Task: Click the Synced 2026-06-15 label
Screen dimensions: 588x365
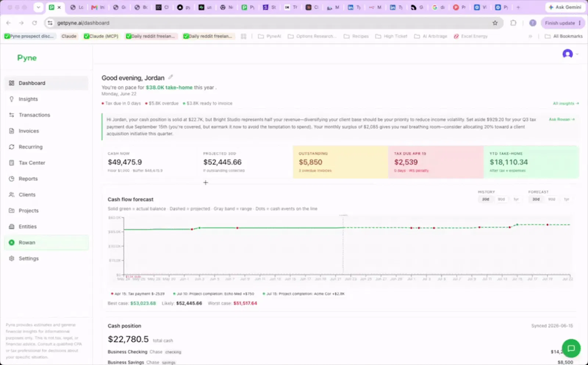Action: click(x=552, y=326)
